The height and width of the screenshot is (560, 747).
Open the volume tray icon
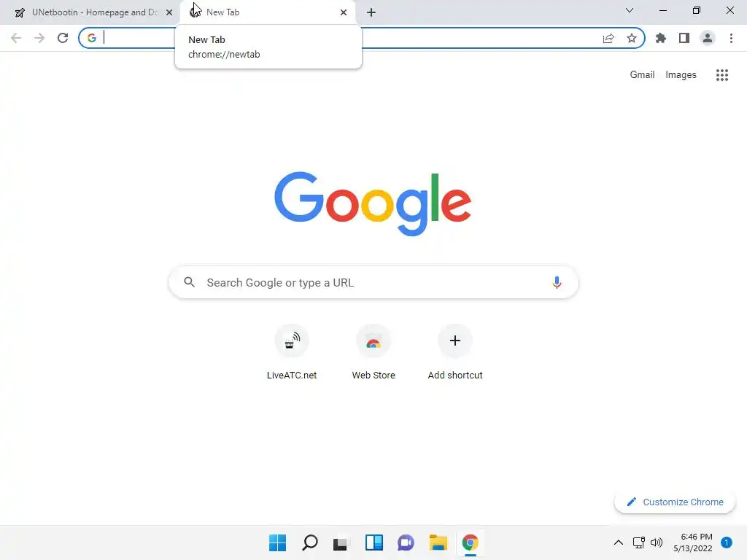coord(657,542)
